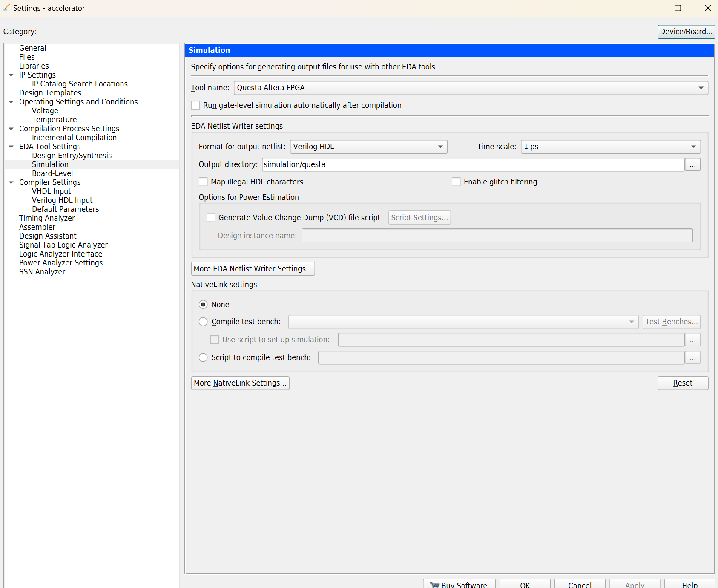Open the Temperature settings page

(54, 120)
